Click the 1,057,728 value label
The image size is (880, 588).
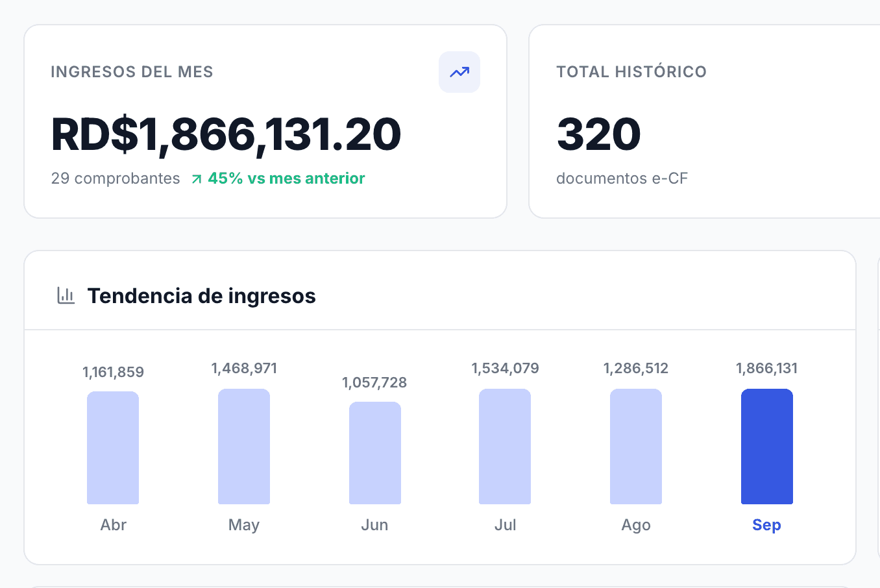[374, 383]
